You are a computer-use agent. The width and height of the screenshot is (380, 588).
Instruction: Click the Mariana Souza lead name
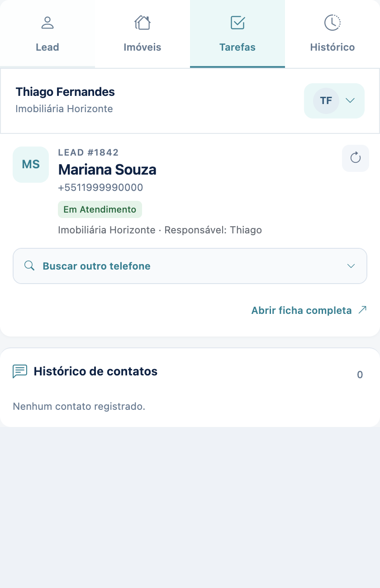[107, 170]
